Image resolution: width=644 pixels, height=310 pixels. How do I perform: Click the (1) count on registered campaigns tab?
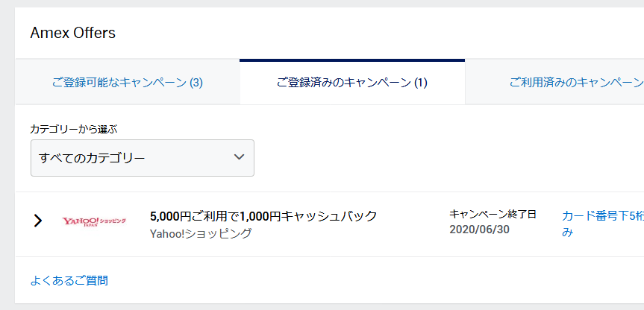pos(420,83)
